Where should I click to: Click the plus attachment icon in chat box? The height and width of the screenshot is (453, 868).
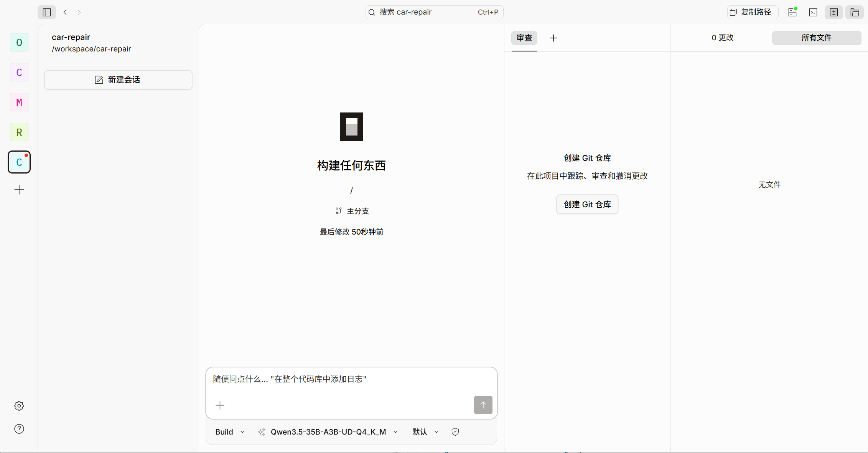click(x=220, y=405)
